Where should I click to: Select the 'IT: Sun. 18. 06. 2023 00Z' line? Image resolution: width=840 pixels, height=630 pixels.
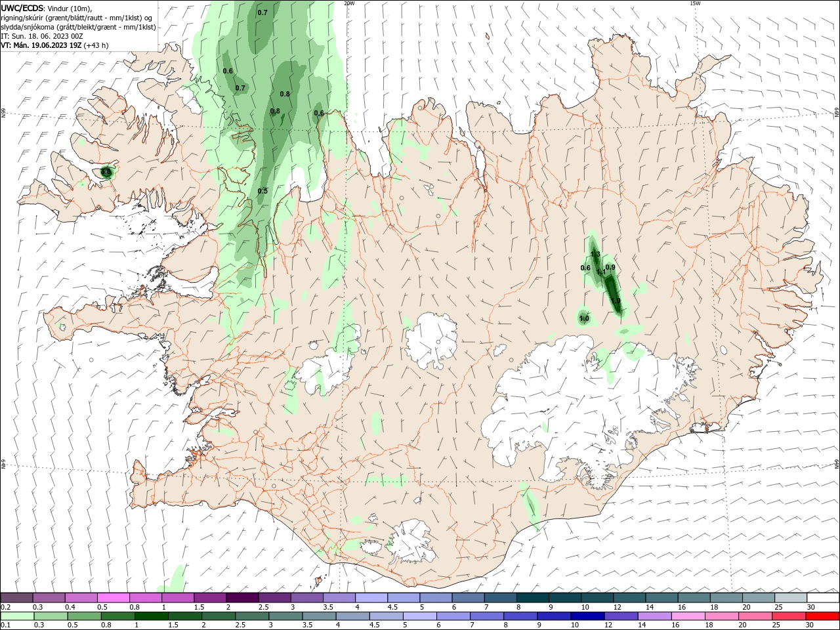coord(41,36)
